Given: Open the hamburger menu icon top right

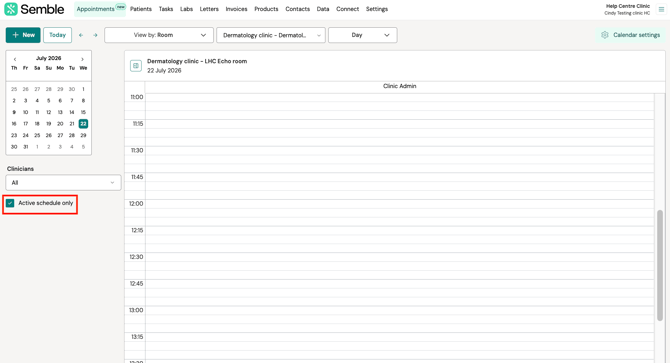Looking at the screenshot, I should (661, 9).
